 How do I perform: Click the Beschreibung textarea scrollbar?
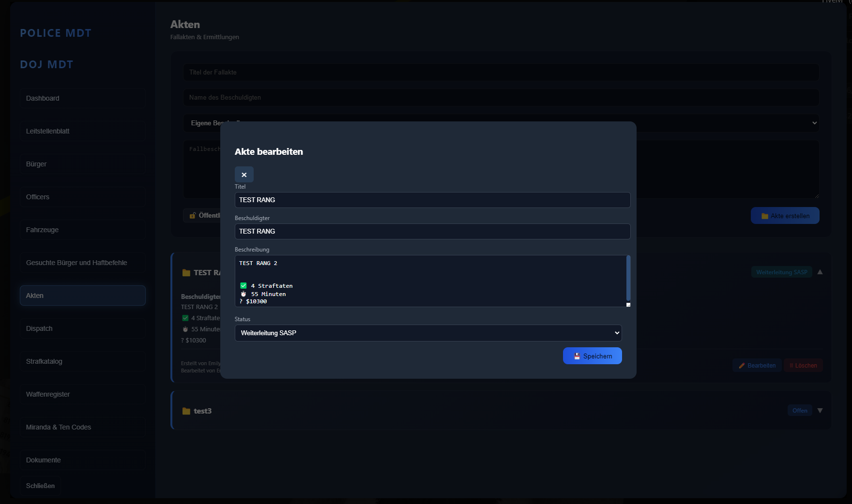click(628, 278)
